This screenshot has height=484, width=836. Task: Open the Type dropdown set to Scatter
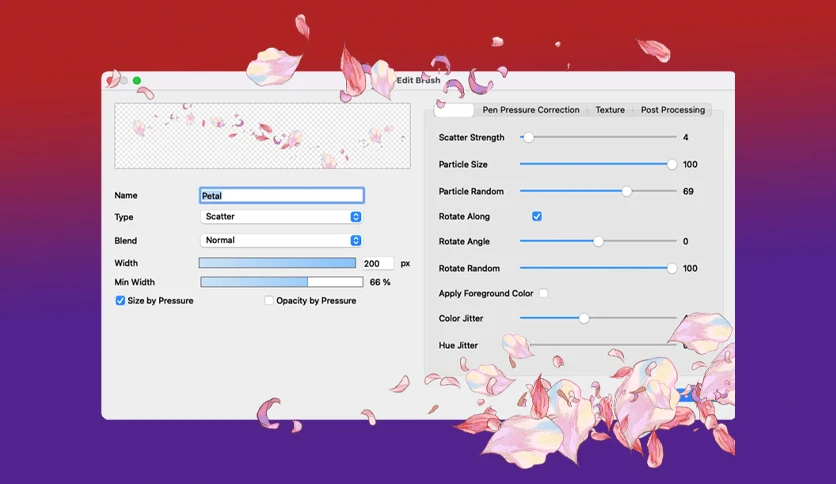pyautogui.click(x=282, y=216)
